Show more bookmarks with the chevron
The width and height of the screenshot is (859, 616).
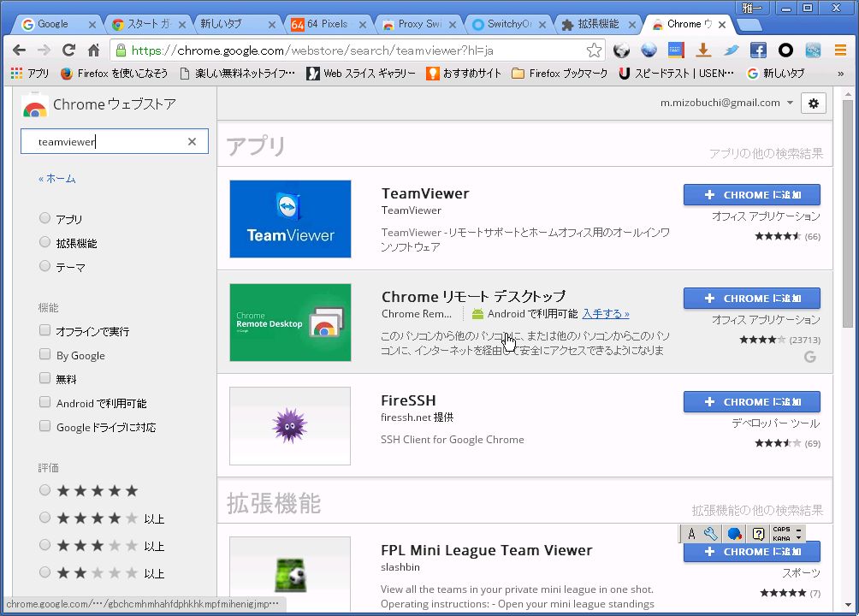(x=840, y=74)
